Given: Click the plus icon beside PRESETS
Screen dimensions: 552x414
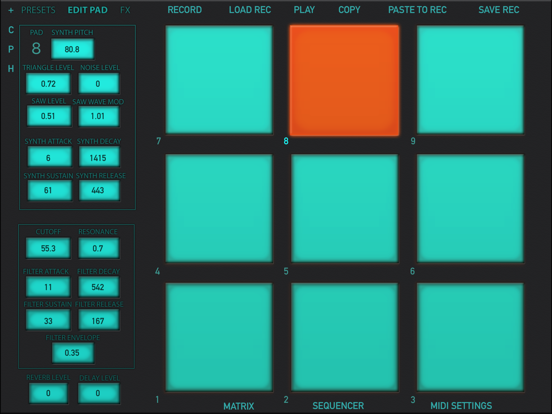Looking at the screenshot, I should pos(11,10).
